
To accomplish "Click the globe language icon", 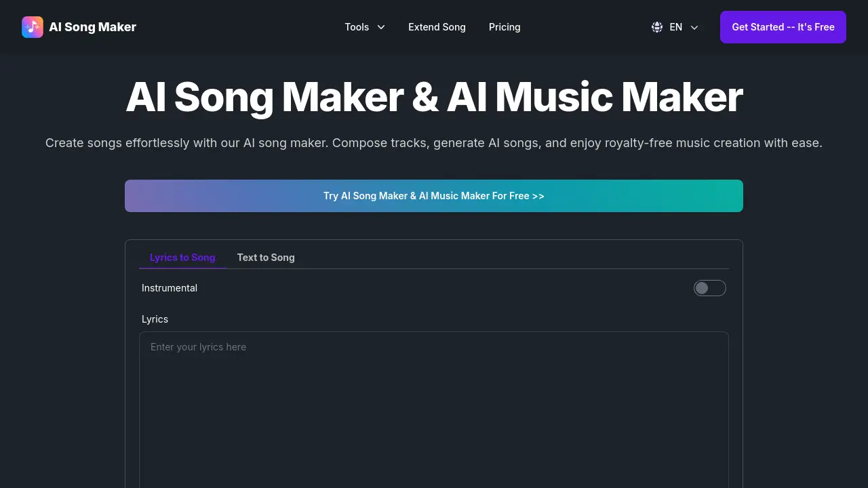I will pyautogui.click(x=657, y=27).
